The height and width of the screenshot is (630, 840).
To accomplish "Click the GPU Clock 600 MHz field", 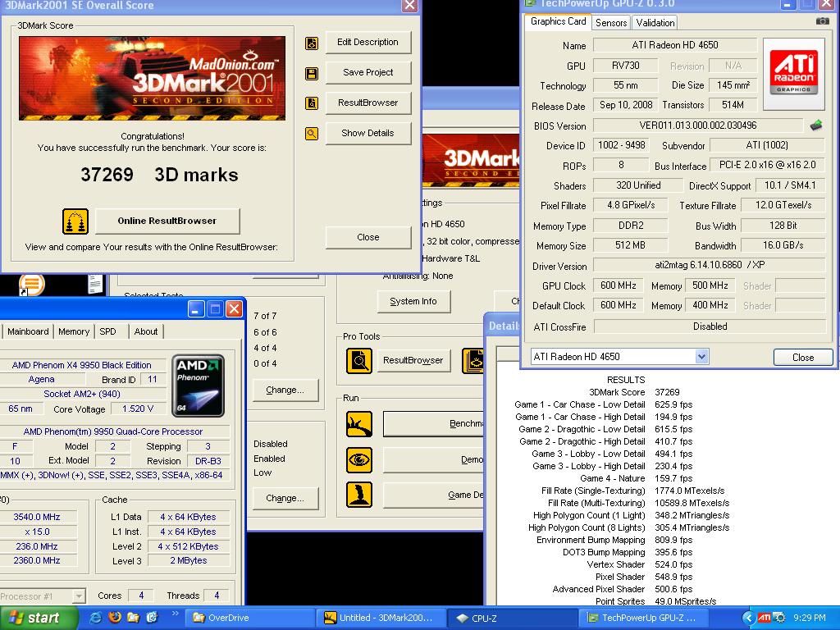I will pyautogui.click(x=619, y=285).
